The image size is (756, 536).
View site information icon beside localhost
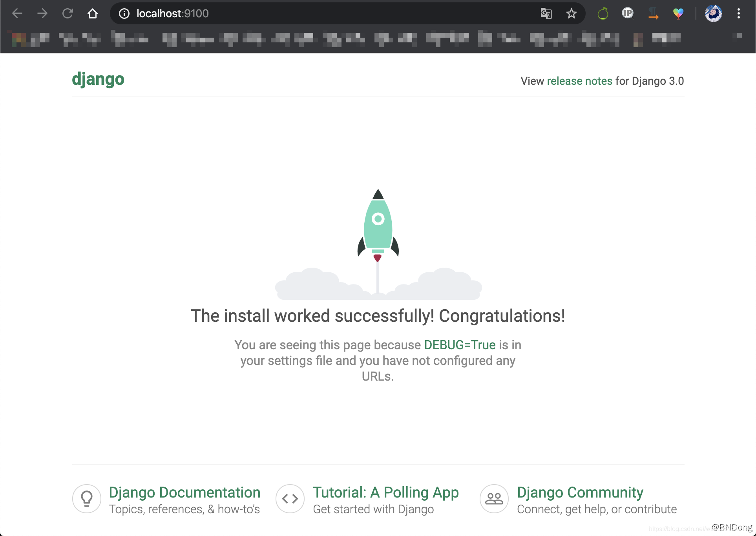click(x=124, y=14)
